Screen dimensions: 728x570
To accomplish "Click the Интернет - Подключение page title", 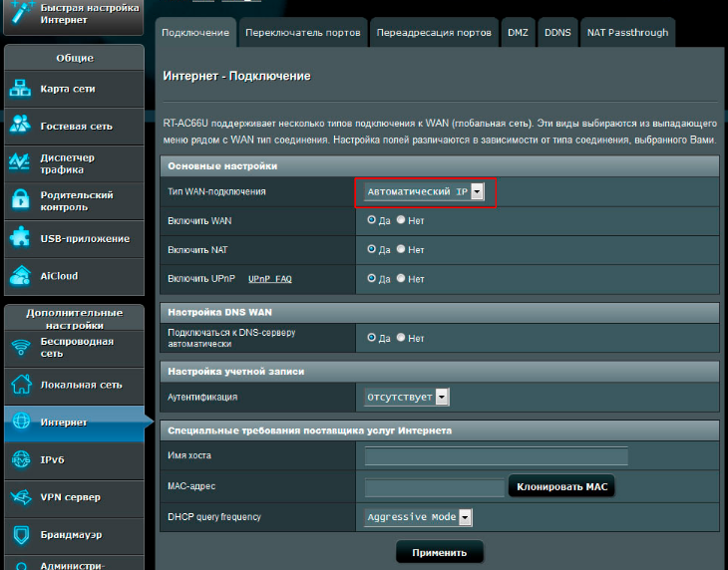I will (236, 76).
